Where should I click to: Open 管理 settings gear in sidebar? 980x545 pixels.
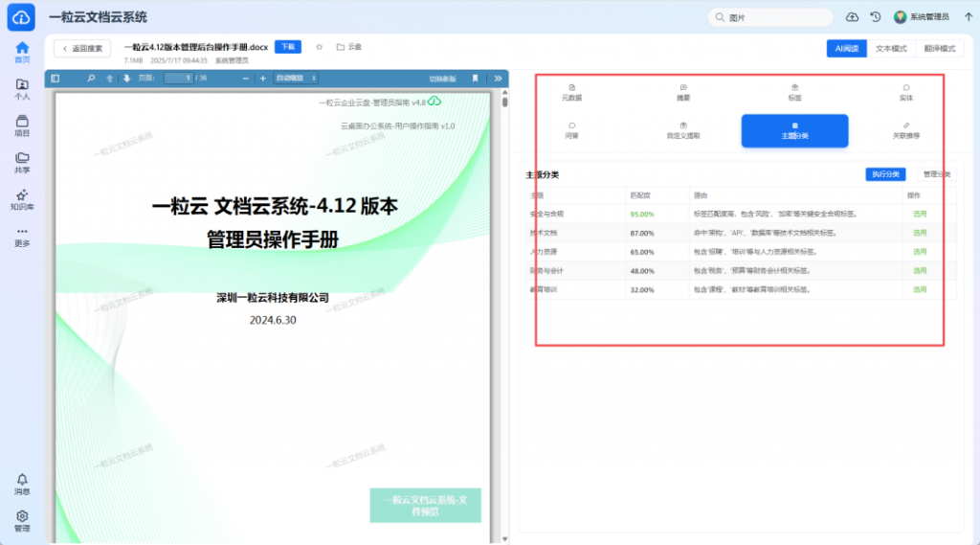(22, 520)
